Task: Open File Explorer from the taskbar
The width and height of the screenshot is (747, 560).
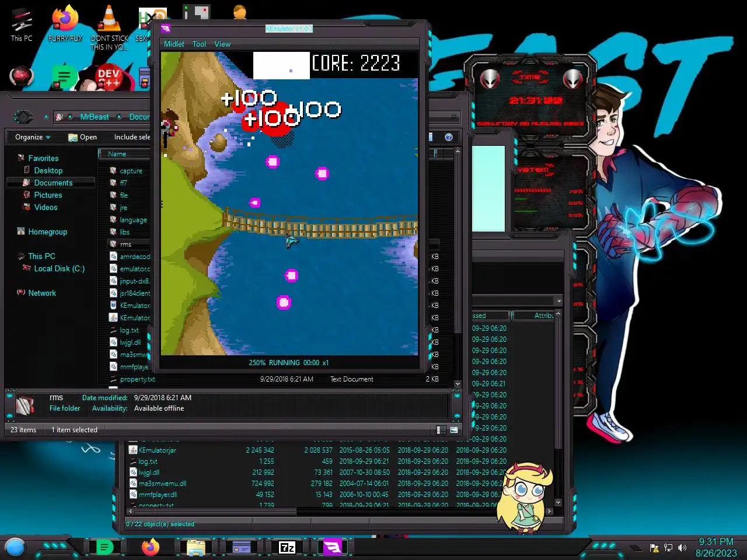Action: point(196,547)
